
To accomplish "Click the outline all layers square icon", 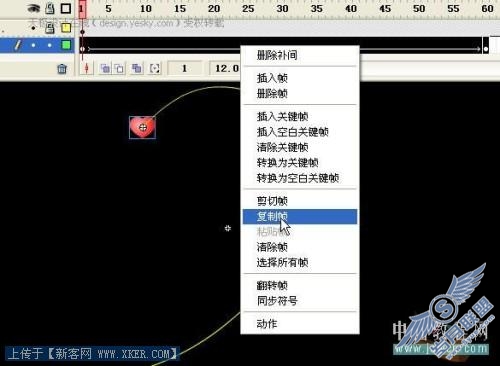I will tap(66, 8).
